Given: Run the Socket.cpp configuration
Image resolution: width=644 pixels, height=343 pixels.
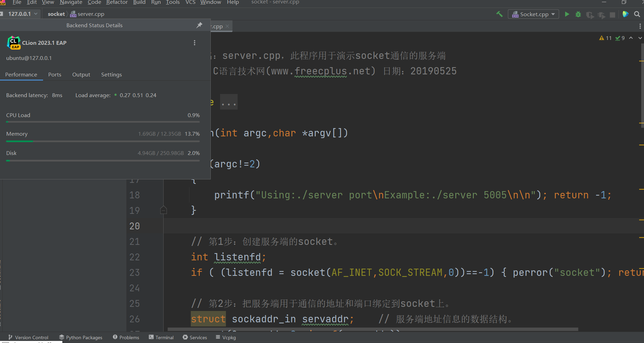Looking at the screenshot, I should click(567, 14).
